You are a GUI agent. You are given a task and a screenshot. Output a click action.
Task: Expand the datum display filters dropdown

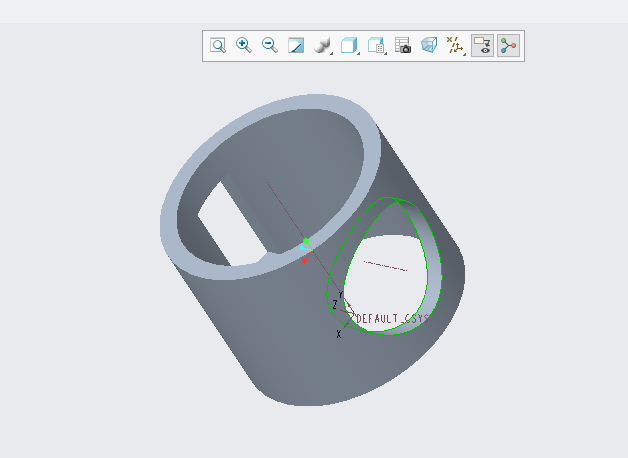pyautogui.click(x=456, y=45)
